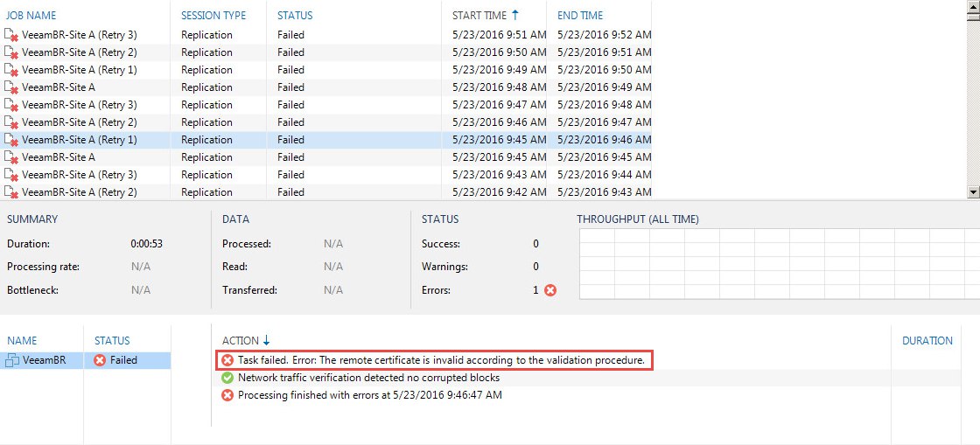The width and height of the screenshot is (980, 445).
Task: Click the error icon on Processing finished line
Action: [x=227, y=395]
